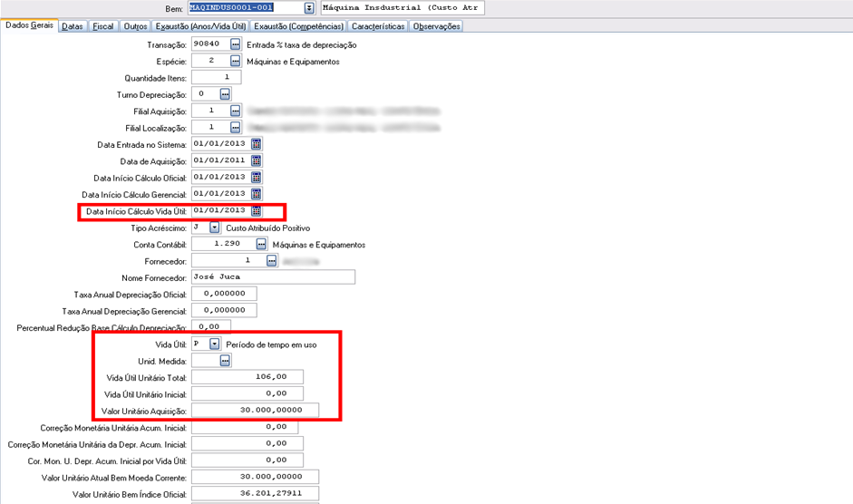The image size is (853, 504).
Task: Expand the Bem combo box dropdown
Action: pos(309,7)
